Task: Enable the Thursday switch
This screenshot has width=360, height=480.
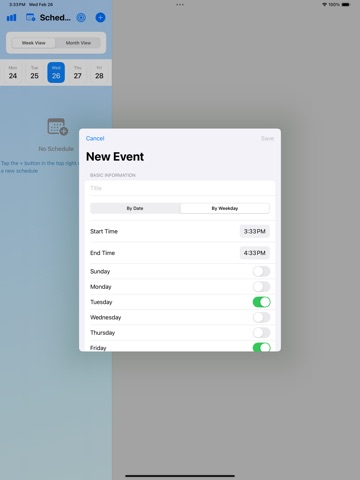Action: pyautogui.click(x=261, y=333)
